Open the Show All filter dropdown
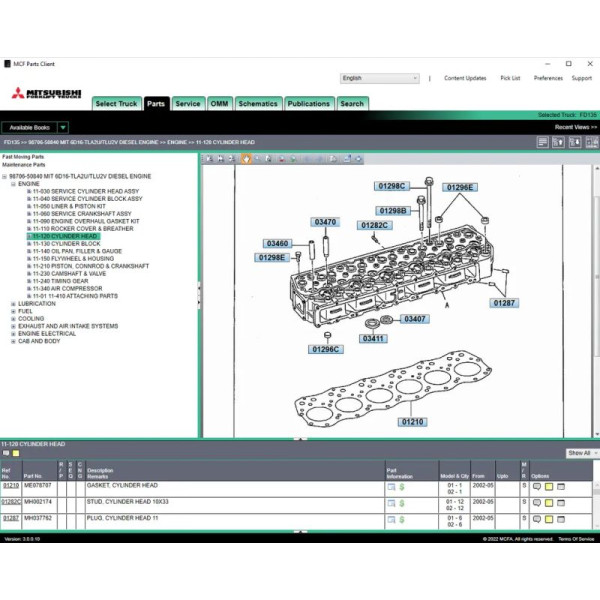Viewport: 600px width, 600px height. (x=580, y=453)
